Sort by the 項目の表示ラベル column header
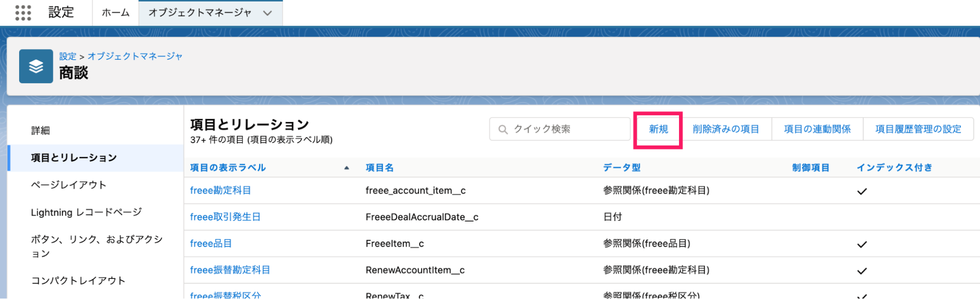Viewport: 980px width, 299px height. 228,168
